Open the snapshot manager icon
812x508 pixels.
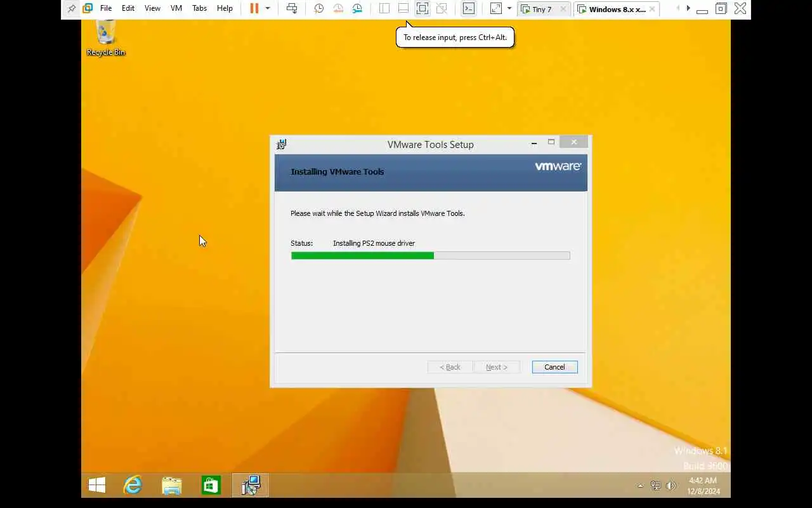pos(358,8)
